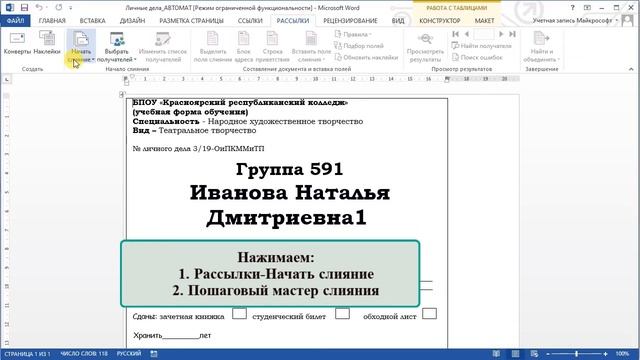Click Подбор полей (Match Fields)
This screenshot has width=640, height=360.
[x=359, y=46]
